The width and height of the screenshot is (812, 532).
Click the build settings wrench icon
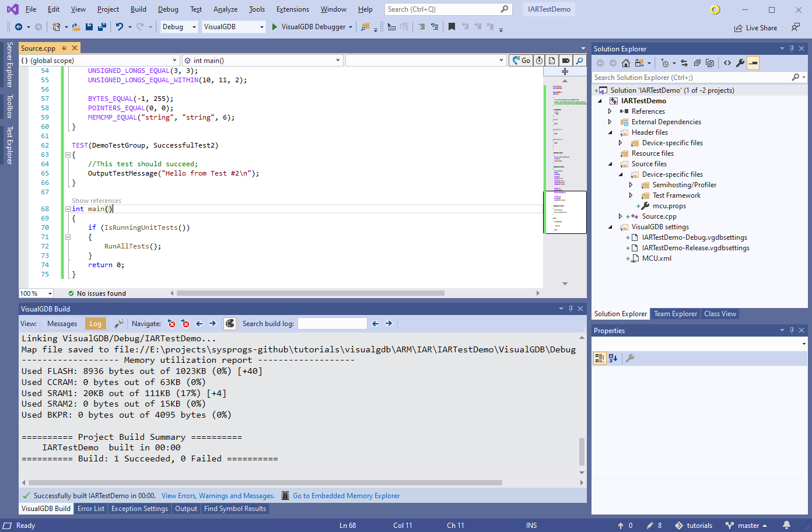(119, 323)
